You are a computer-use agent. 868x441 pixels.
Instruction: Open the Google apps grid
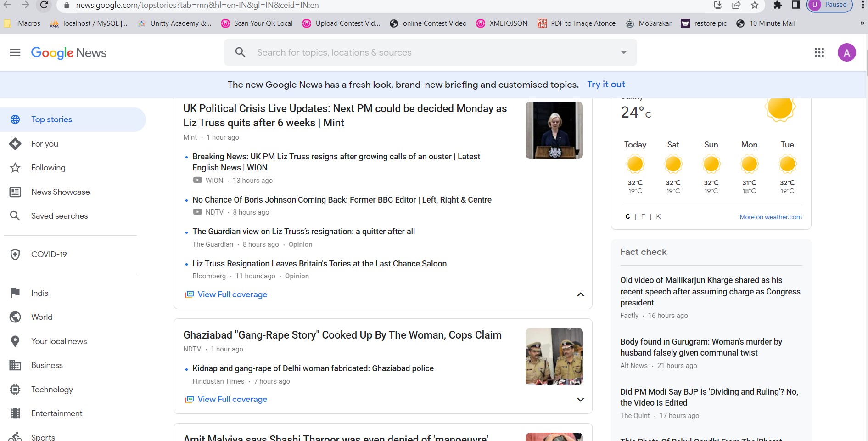(x=819, y=52)
